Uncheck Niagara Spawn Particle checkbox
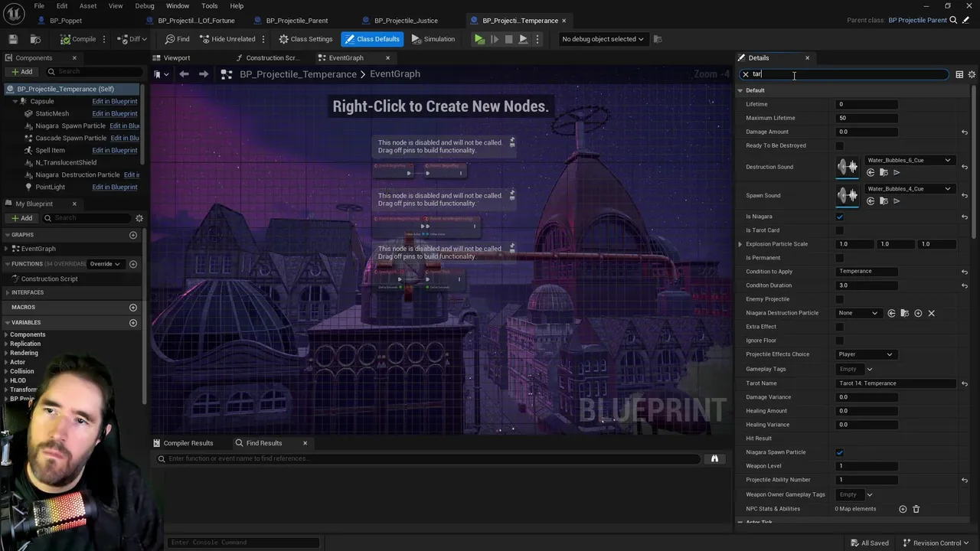This screenshot has width=980, height=551. click(x=840, y=452)
